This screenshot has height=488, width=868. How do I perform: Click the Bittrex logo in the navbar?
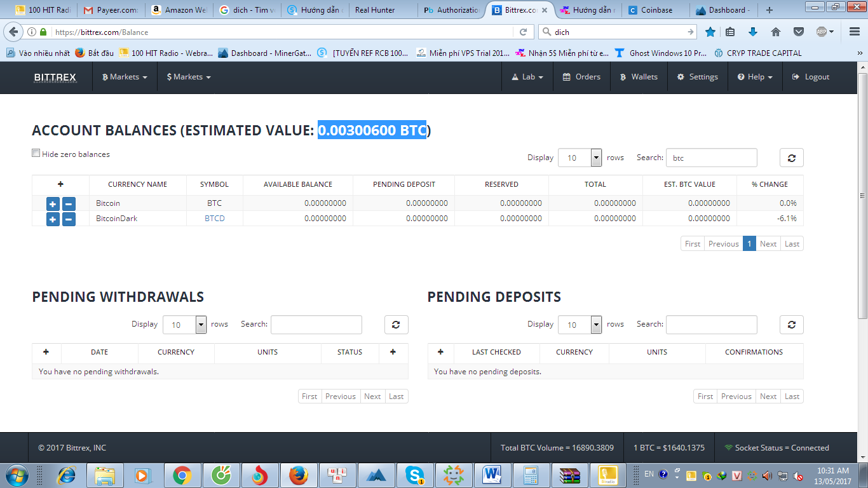coord(55,77)
